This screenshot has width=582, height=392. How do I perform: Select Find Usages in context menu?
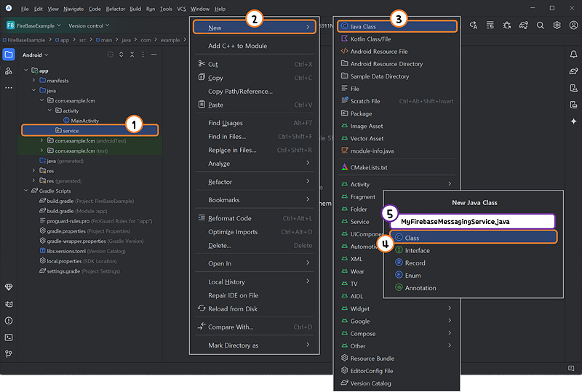[254, 123]
